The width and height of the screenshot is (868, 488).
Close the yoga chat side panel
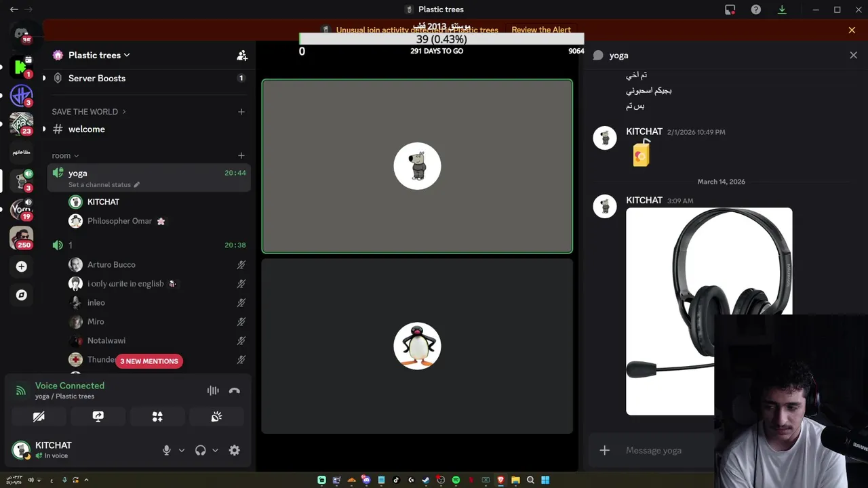click(853, 56)
